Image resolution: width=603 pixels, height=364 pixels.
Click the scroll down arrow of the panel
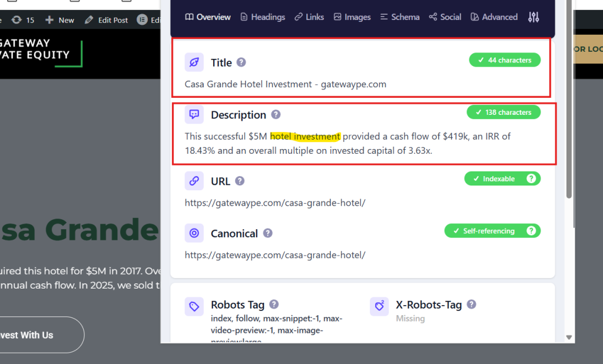[x=569, y=337]
